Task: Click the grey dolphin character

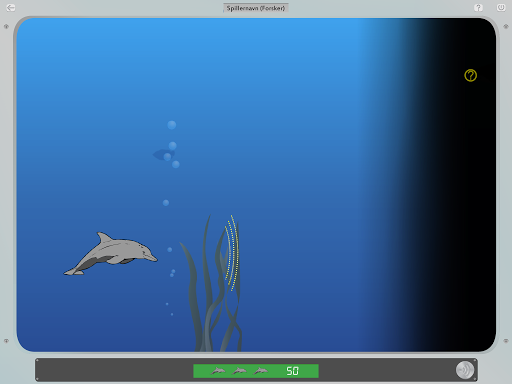Action: point(110,254)
